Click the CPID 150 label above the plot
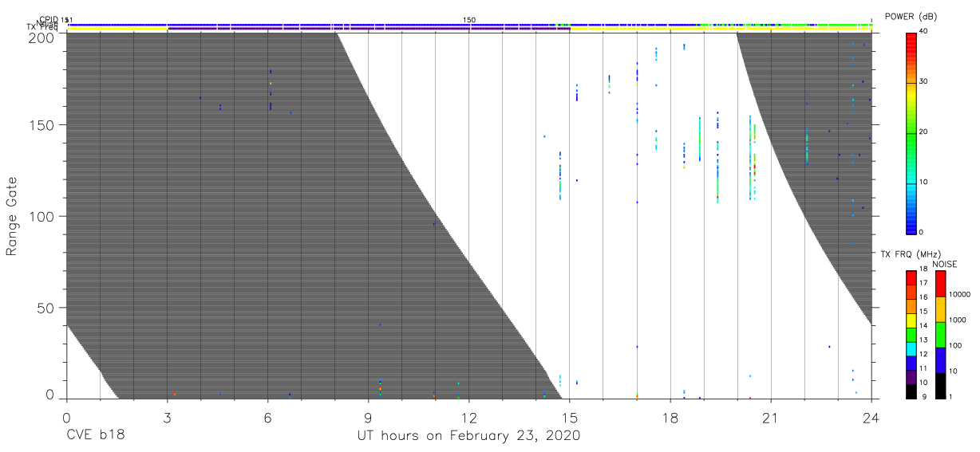This screenshot has height=452, width=980. pos(469,20)
